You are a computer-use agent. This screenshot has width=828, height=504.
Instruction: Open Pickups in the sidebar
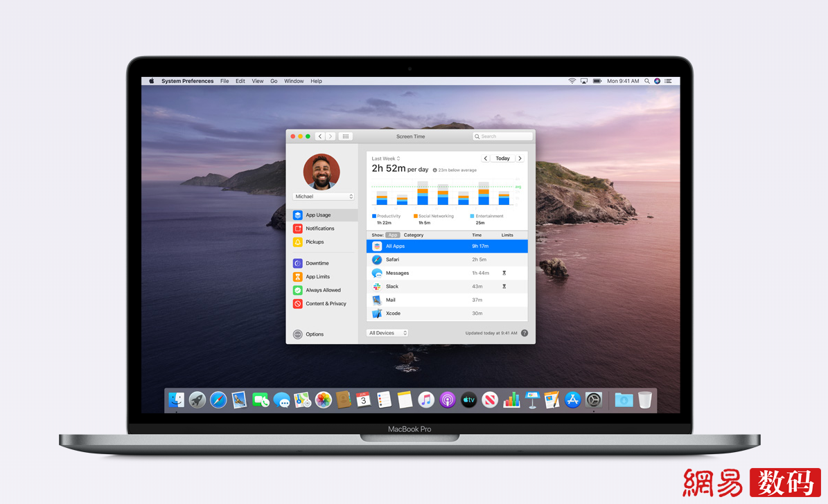315,242
